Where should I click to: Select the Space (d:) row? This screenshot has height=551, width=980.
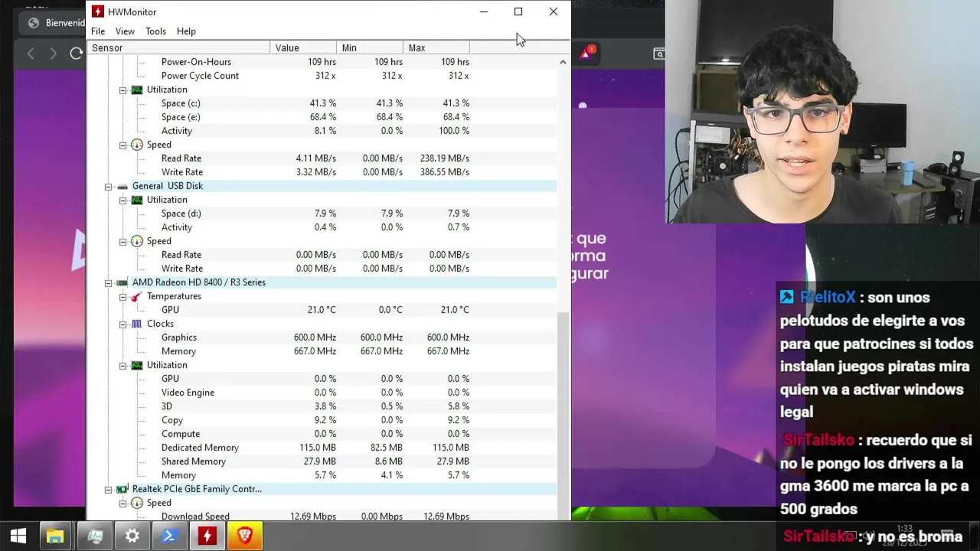[x=322, y=214]
